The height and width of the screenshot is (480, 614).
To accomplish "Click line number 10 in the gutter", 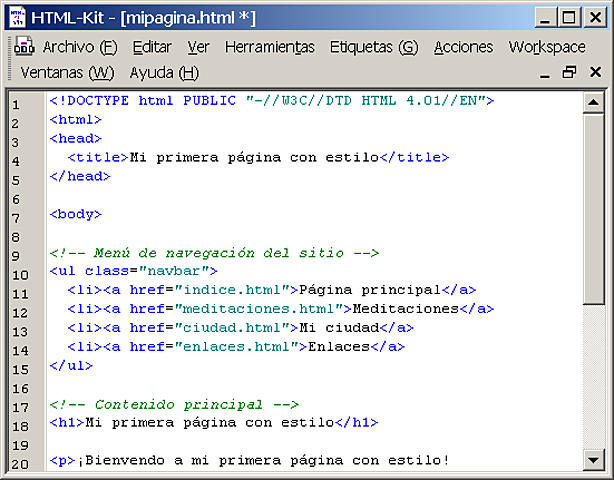I will coord(20,275).
